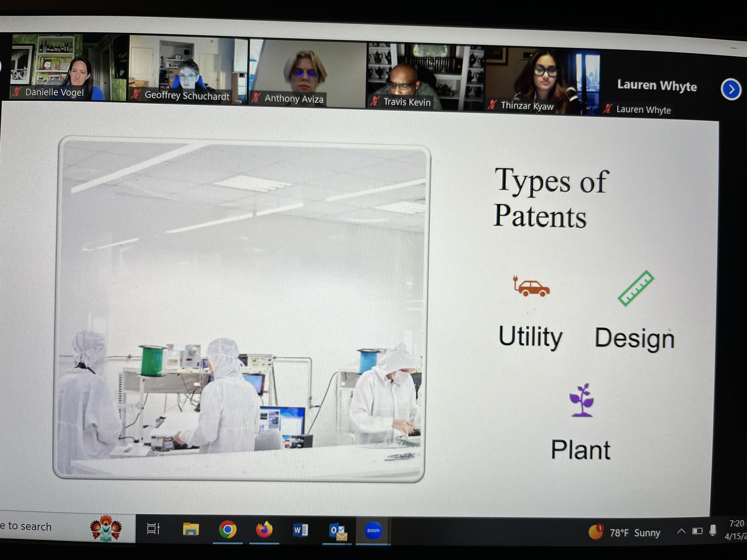Open Firefox from the taskbar
747x560 pixels.
(264, 529)
